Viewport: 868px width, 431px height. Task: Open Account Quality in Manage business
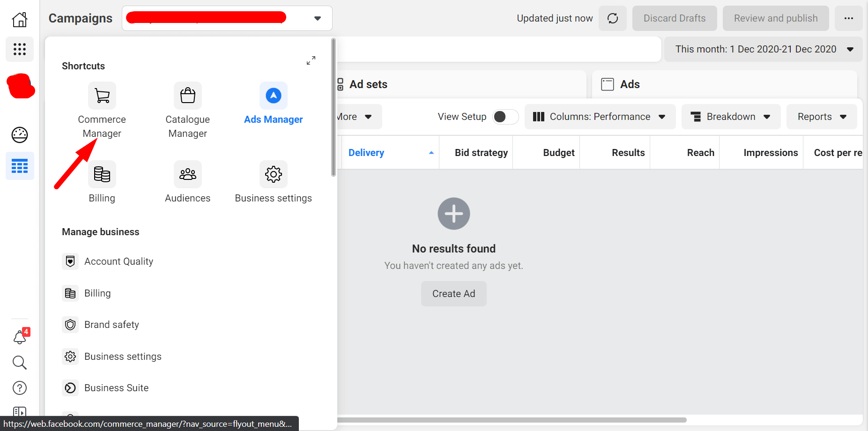[119, 261]
